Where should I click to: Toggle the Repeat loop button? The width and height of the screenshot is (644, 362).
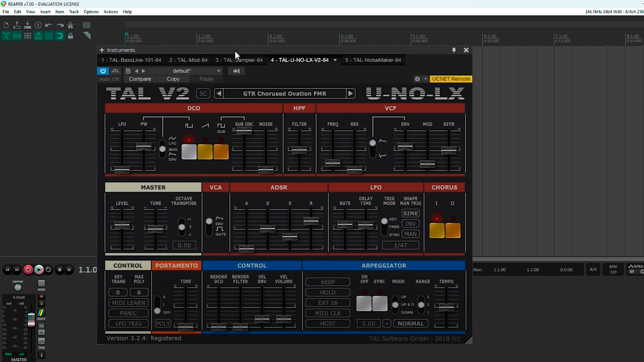coord(49,270)
